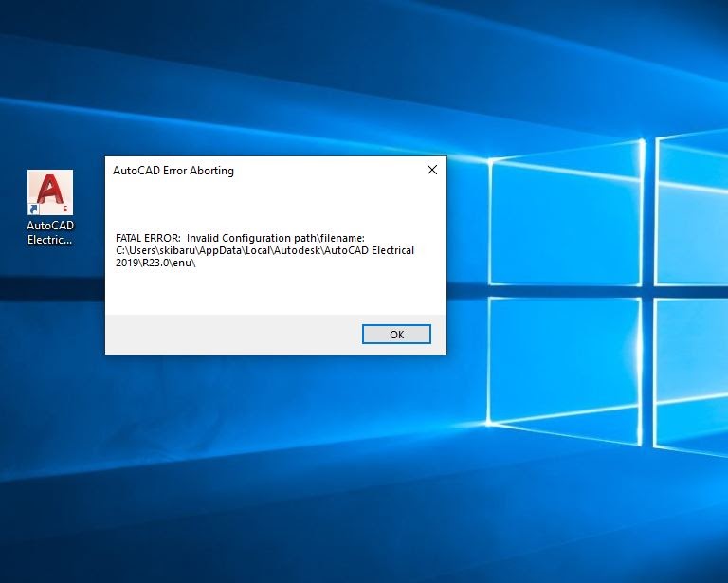The height and width of the screenshot is (583, 728).
Task: Click the shortcut arrow overlay on the AutoCAD icon
Action: click(x=34, y=210)
